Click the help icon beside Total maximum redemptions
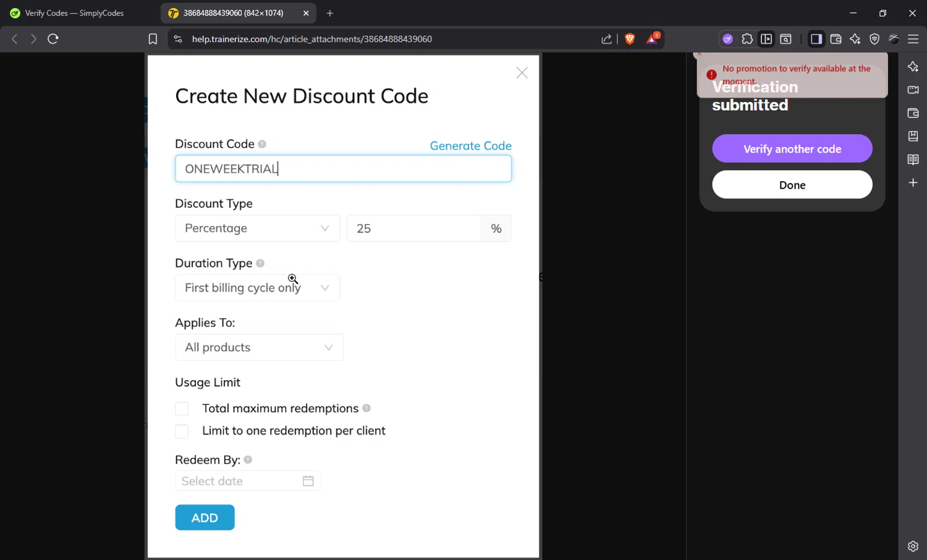The image size is (927, 560). click(366, 408)
